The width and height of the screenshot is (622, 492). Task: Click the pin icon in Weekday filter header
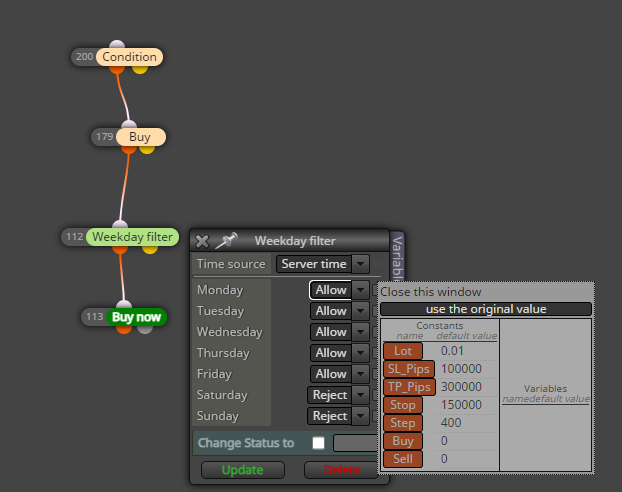[x=226, y=240]
